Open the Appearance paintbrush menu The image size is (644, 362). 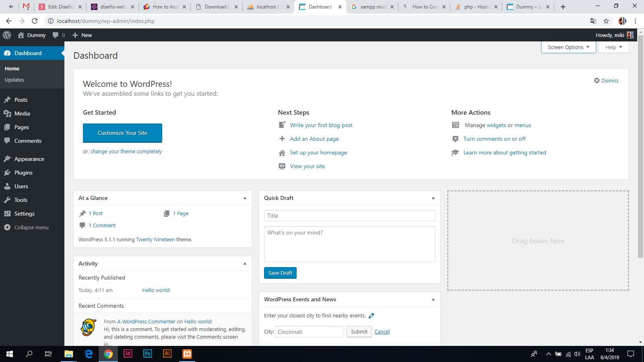[7, 159]
